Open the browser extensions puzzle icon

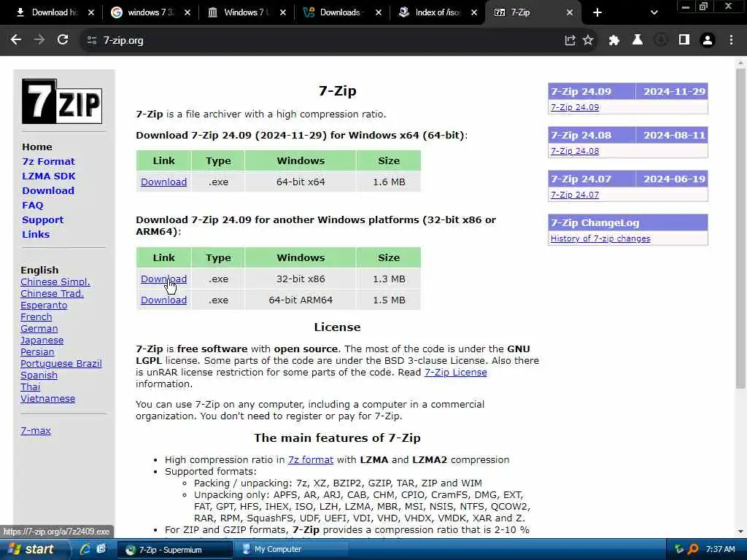coord(614,41)
